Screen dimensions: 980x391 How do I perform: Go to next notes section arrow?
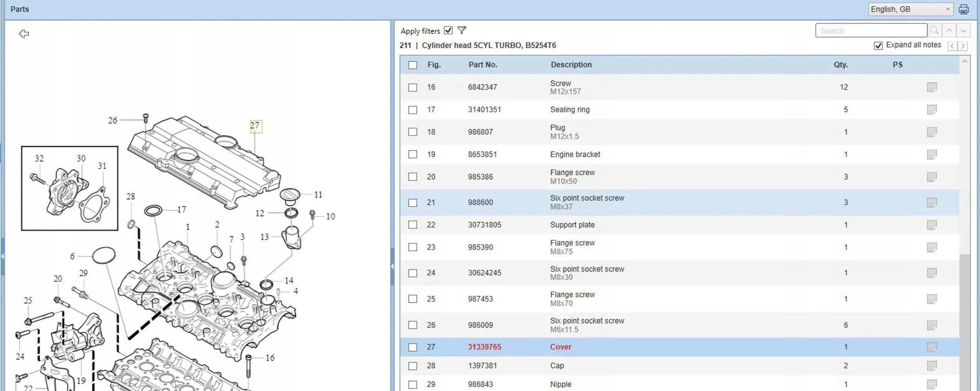click(963, 46)
